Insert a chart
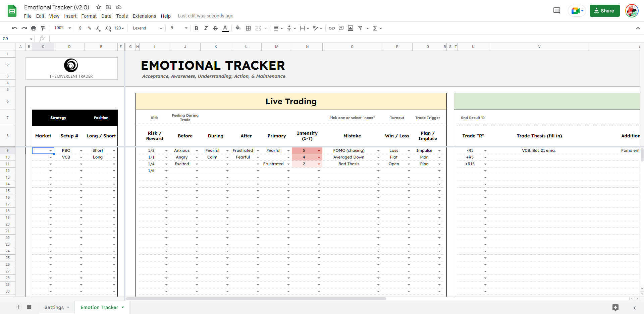 pos(351,28)
